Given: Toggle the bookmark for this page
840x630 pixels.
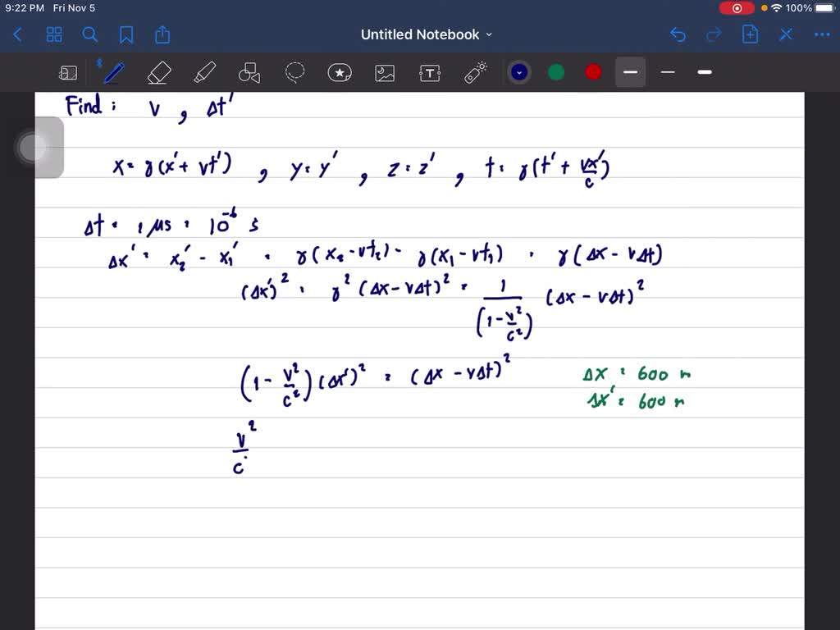Looking at the screenshot, I should coord(126,34).
